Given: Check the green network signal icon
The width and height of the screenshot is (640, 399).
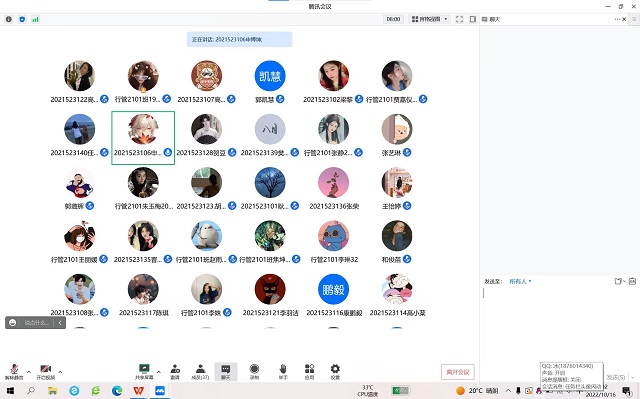Looking at the screenshot, I should tap(35, 19).
